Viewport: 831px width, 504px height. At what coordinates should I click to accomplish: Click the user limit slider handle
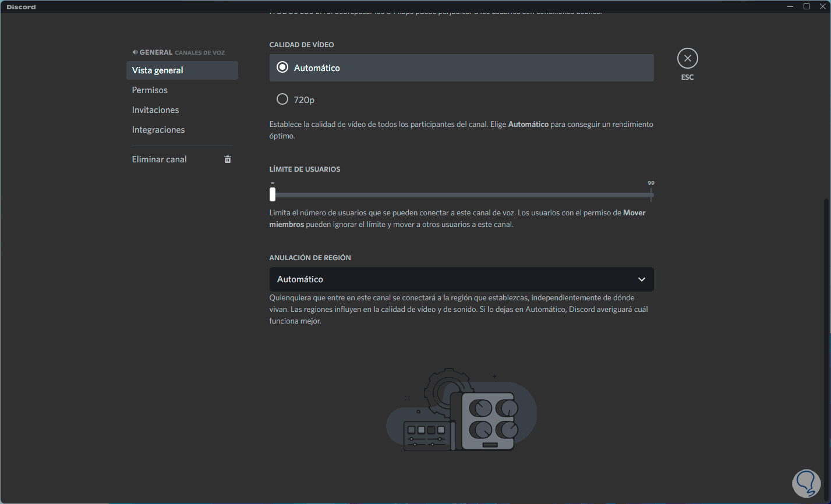(273, 194)
